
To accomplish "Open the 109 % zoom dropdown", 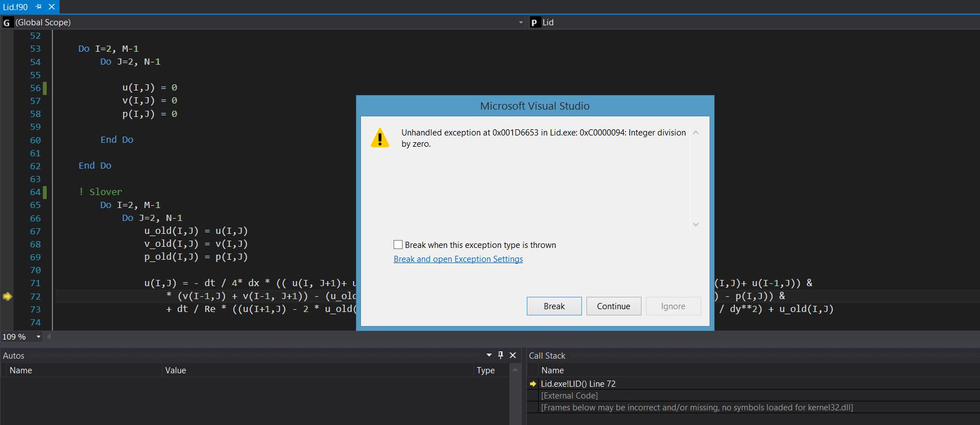I will [38, 337].
